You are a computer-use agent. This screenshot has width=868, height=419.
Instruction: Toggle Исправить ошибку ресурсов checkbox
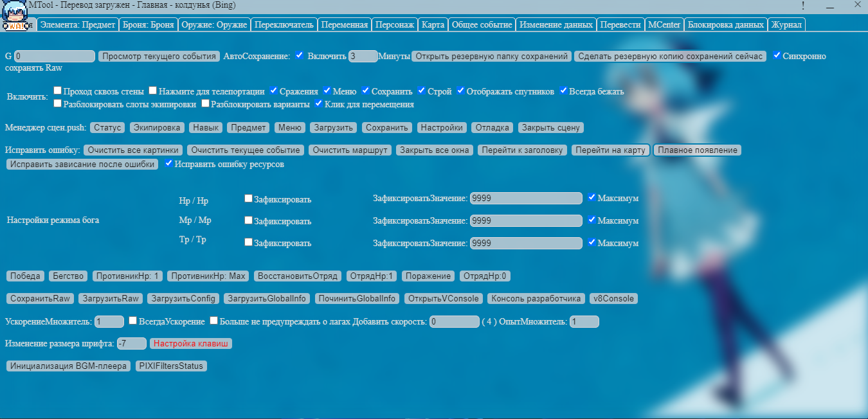[169, 163]
